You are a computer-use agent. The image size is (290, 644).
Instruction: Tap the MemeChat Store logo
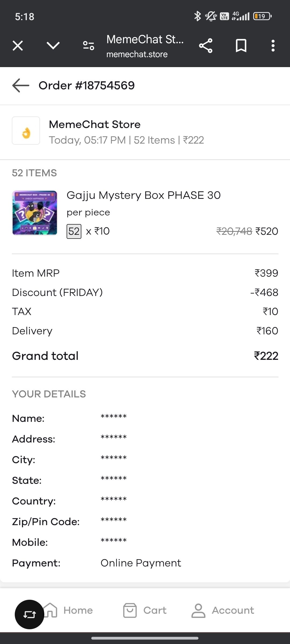tap(26, 131)
